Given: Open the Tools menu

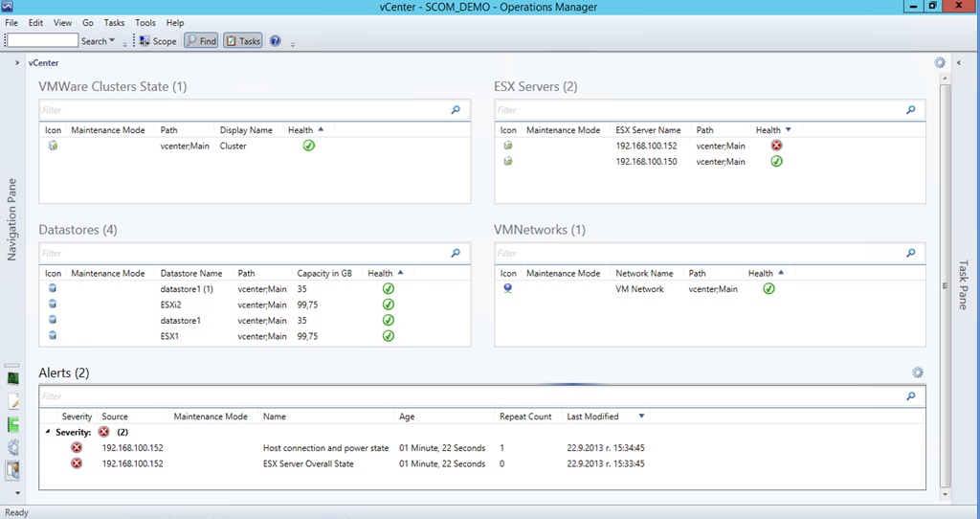Looking at the screenshot, I should point(145,22).
